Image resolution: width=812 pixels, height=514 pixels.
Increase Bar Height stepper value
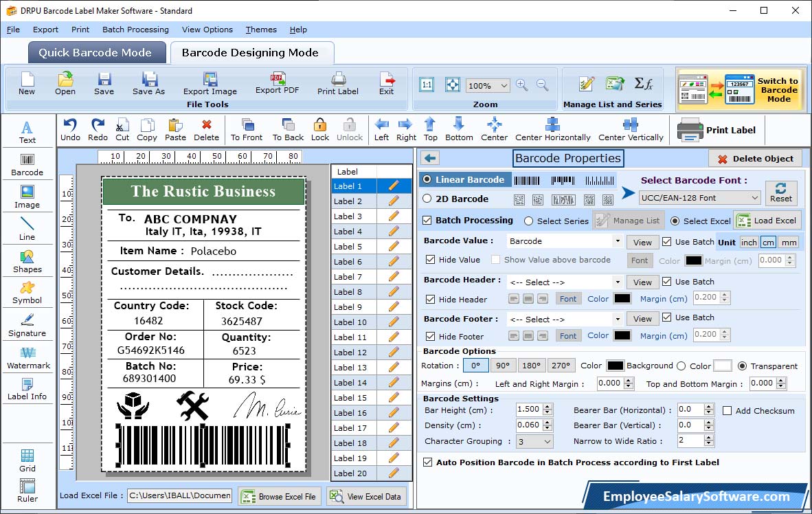pos(548,406)
